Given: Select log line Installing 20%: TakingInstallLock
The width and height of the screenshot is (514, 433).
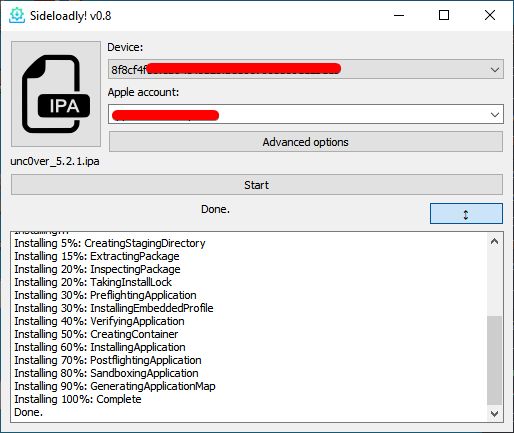Looking at the screenshot, I should tap(93, 282).
